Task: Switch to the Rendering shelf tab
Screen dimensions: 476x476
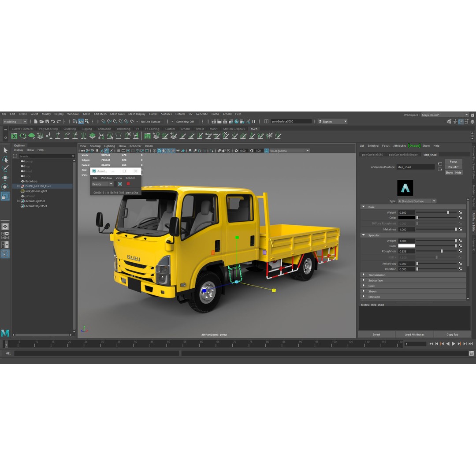Action: 123,129
